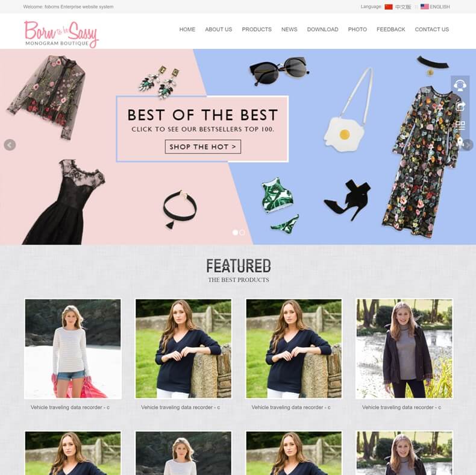Select the first carousel indicator dot
476x475 pixels.
[235, 233]
